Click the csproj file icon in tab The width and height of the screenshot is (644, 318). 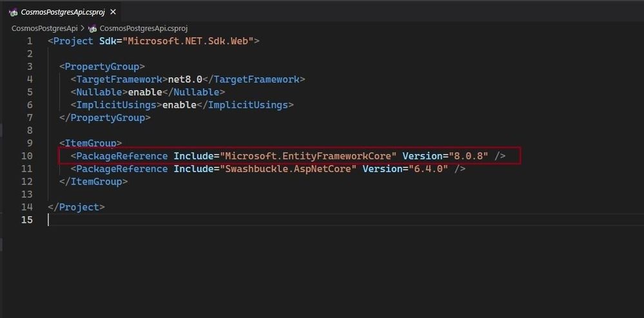click(13, 12)
